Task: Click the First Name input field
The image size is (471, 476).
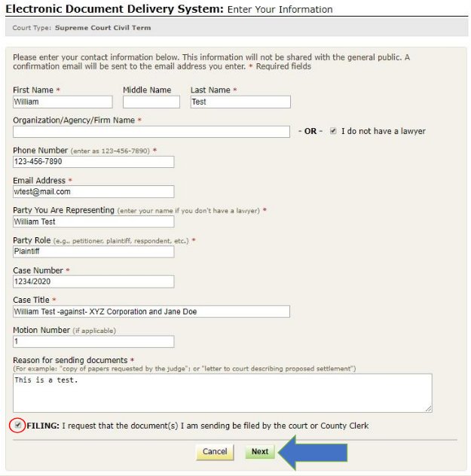Action: tap(63, 102)
